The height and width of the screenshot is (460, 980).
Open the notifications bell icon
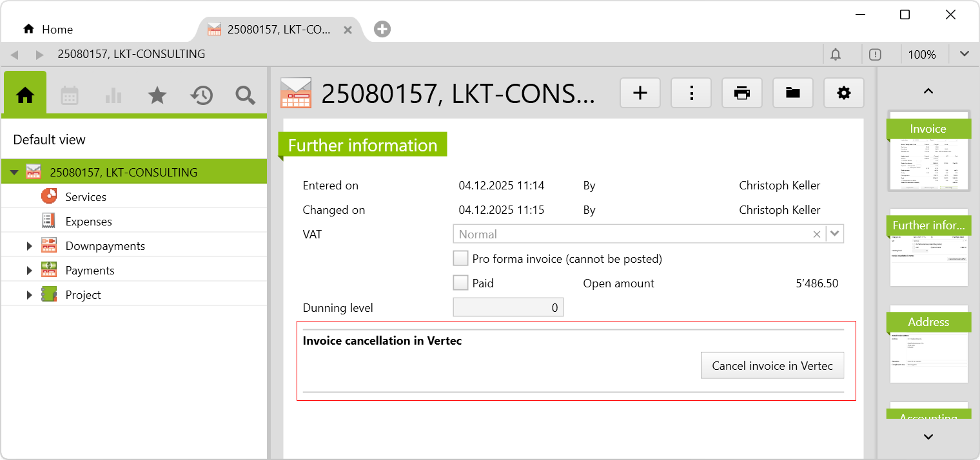coord(836,55)
